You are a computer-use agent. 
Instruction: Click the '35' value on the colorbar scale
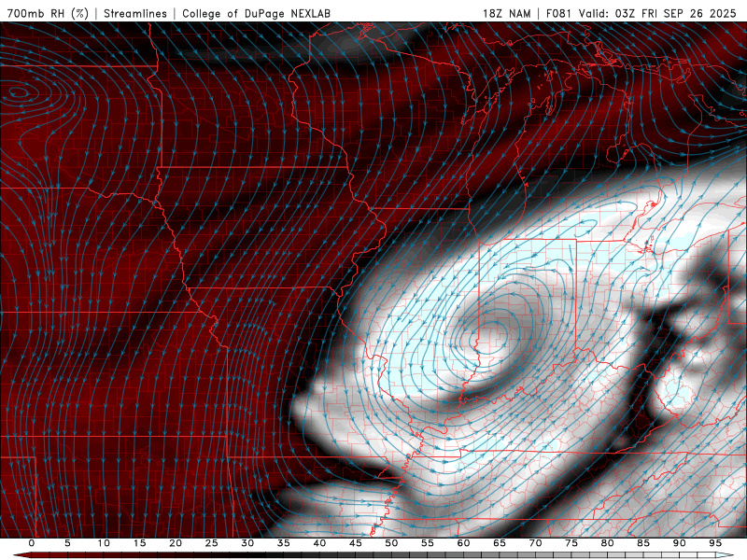point(284,543)
